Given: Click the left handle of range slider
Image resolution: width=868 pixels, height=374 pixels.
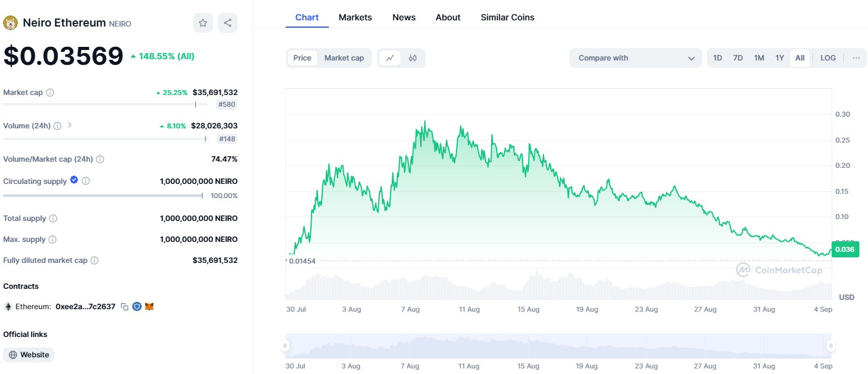Looking at the screenshot, I should click(285, 346).
